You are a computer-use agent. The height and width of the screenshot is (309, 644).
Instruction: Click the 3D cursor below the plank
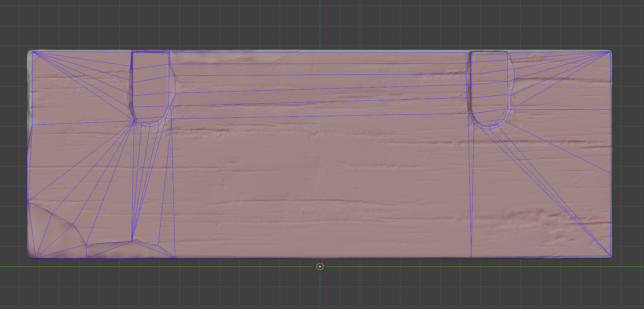(x=320, y=267)
